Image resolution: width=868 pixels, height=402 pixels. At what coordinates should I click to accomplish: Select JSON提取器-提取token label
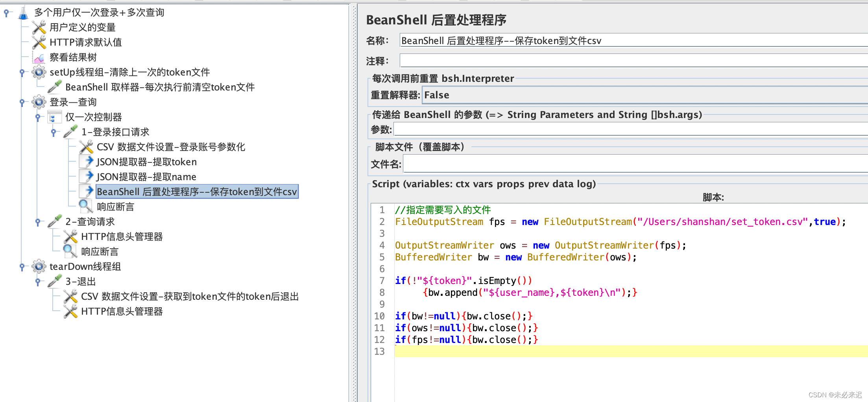(147, 162)
